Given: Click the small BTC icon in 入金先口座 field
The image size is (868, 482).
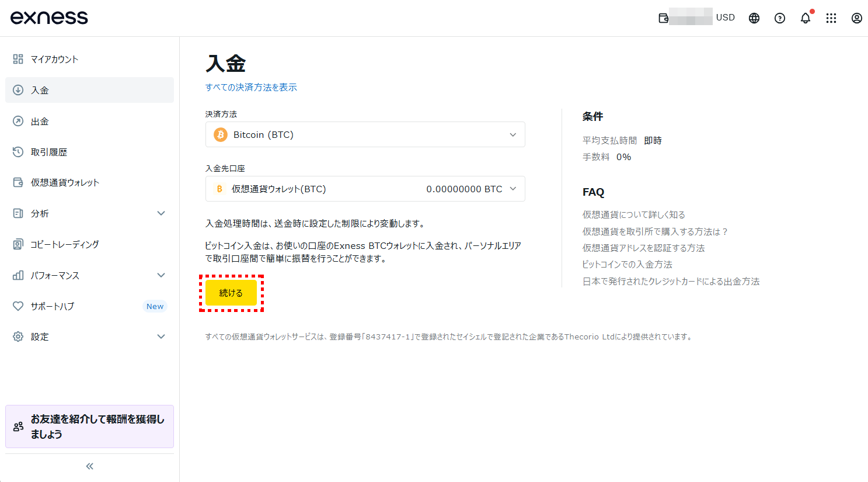Looking at the screenshot, I should tap(219, 189).
